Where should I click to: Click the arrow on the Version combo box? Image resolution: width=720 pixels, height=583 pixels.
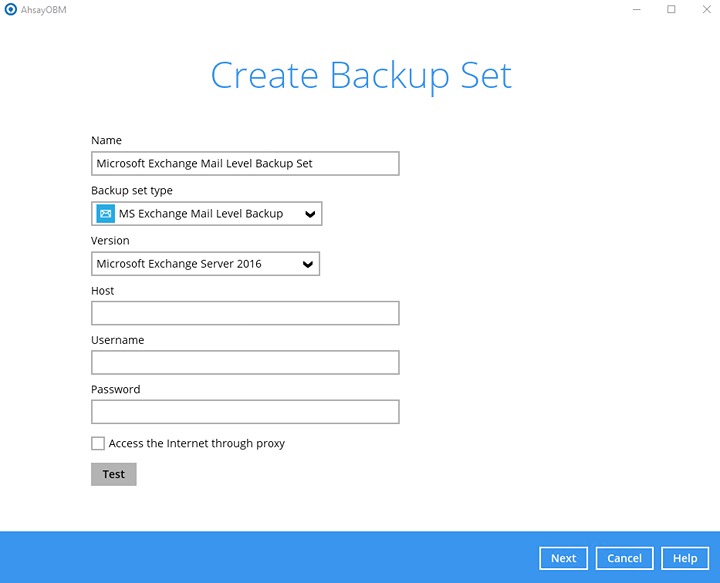308,264
